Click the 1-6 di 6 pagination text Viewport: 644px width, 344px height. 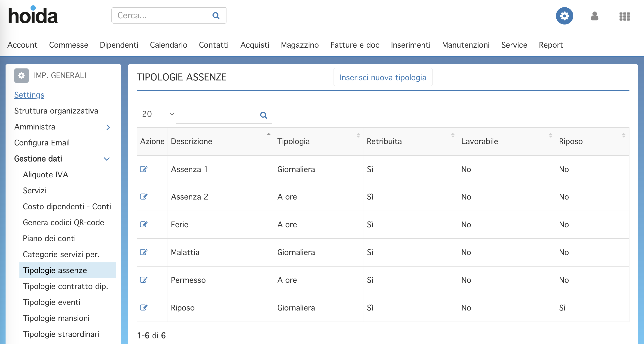[x=151, y=335]
